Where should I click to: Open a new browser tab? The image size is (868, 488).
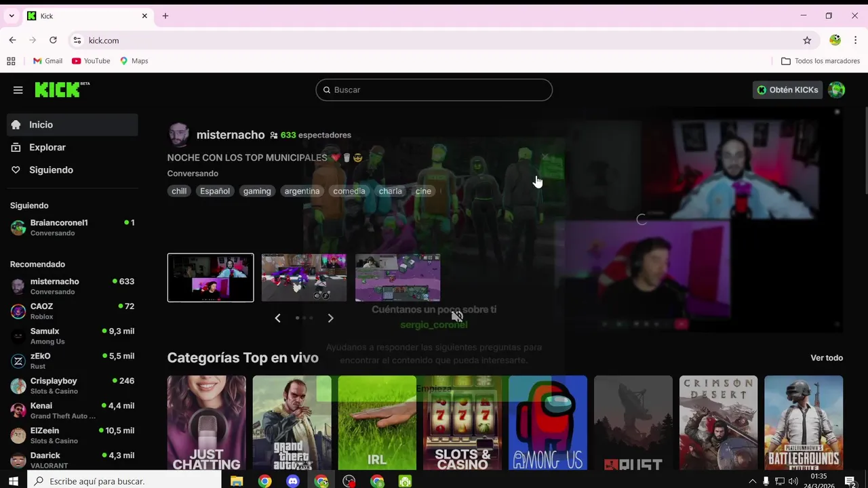165,16
